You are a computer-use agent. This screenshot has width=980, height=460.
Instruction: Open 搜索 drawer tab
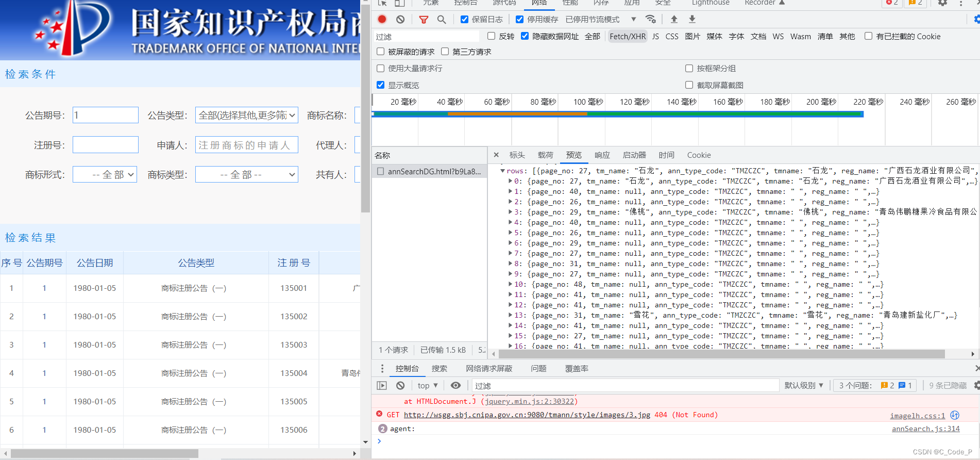pyautogui.click(x=439, y=368)
